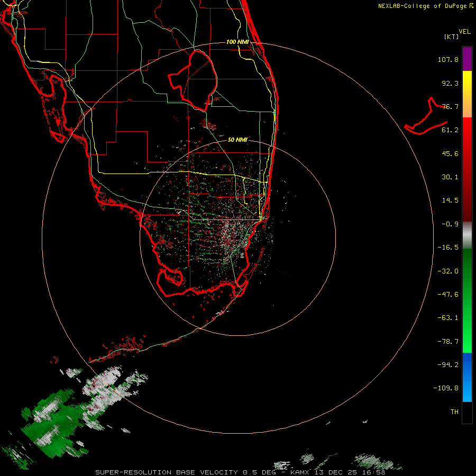Click the -16.5 velocity scale value
This screenshot has height=476, width=476.
click(448, 248)
